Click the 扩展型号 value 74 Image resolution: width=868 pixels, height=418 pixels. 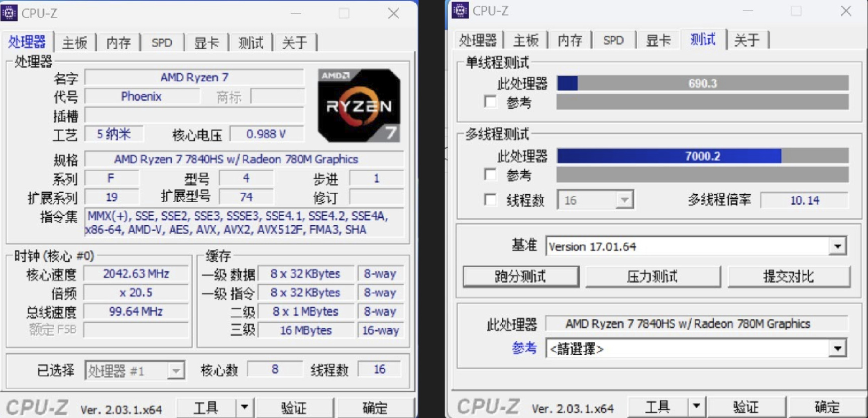click(x=246, y=197)
